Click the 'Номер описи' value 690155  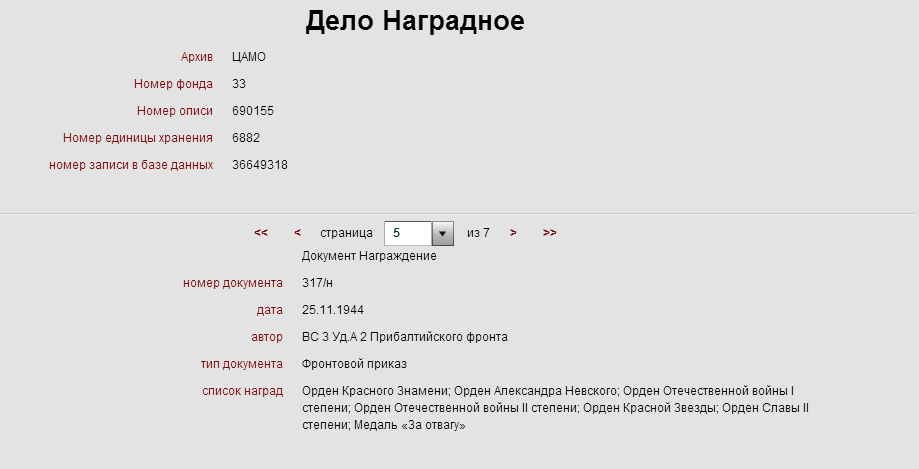click(x=253, y=111)
